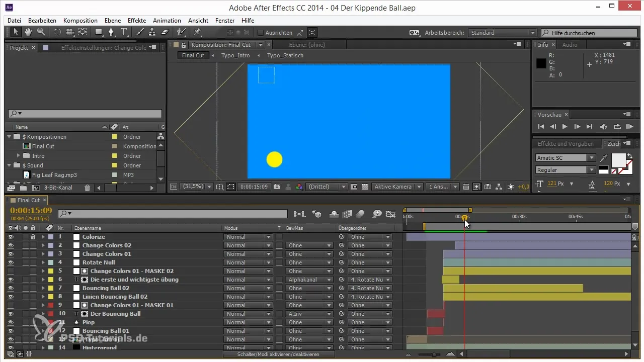Switch to the Audio panel tab

[x=570, y=45]
